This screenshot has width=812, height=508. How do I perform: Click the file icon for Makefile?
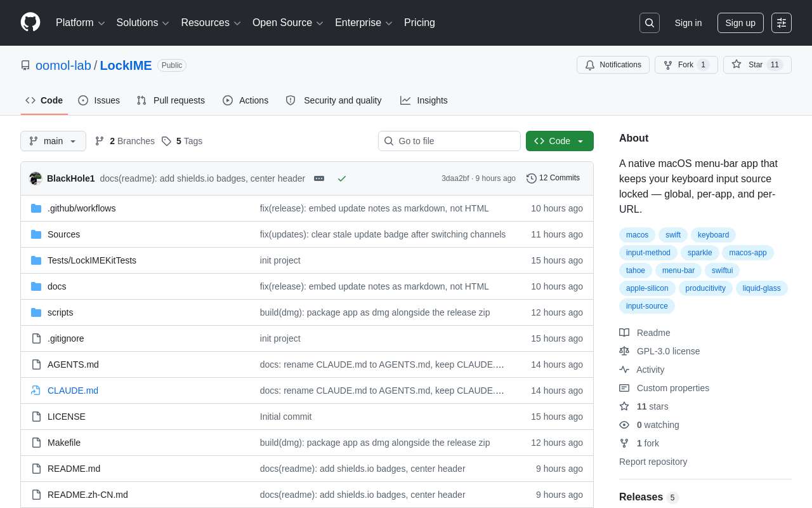[x=36, y=443]
